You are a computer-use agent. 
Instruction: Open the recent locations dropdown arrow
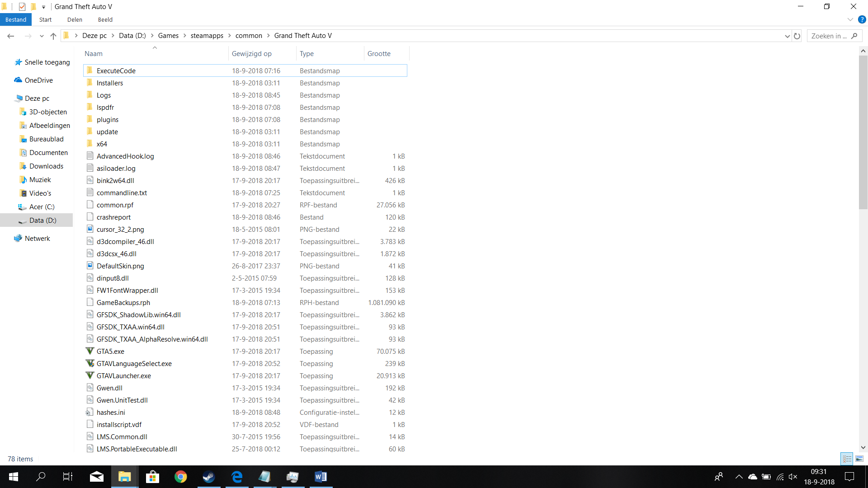(x=42, y=36)
